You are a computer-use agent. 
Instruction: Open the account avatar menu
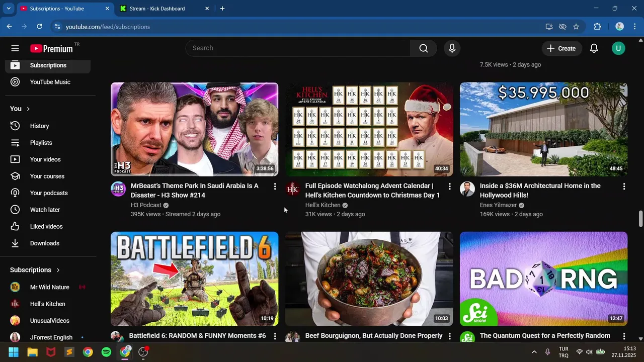(x=618, y=48)
